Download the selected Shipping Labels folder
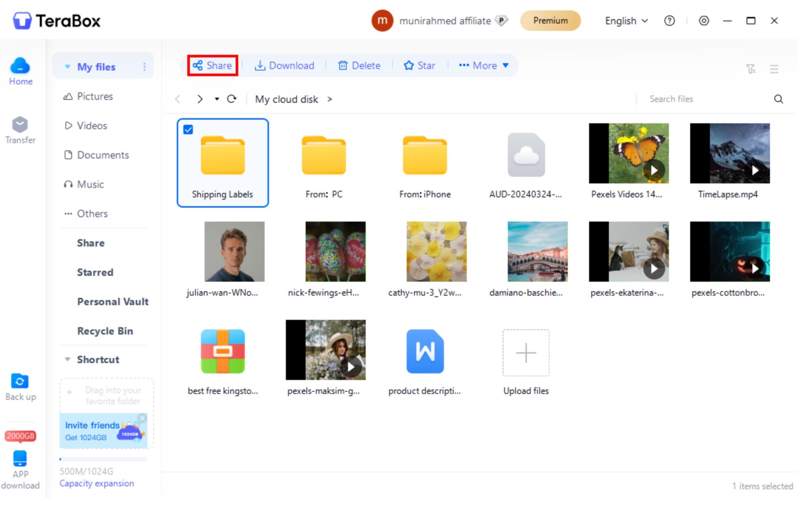 (x=285, y=65)
